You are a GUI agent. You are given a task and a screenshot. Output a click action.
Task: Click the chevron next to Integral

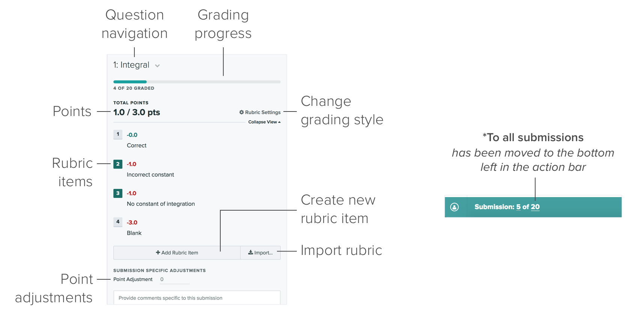tap(157, 66)
